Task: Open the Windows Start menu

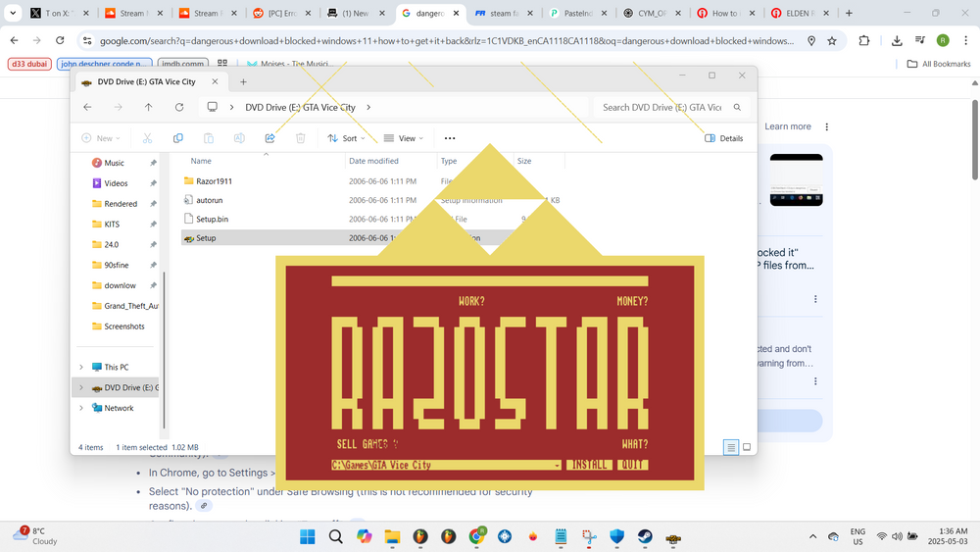Action: tap(308, 537)
